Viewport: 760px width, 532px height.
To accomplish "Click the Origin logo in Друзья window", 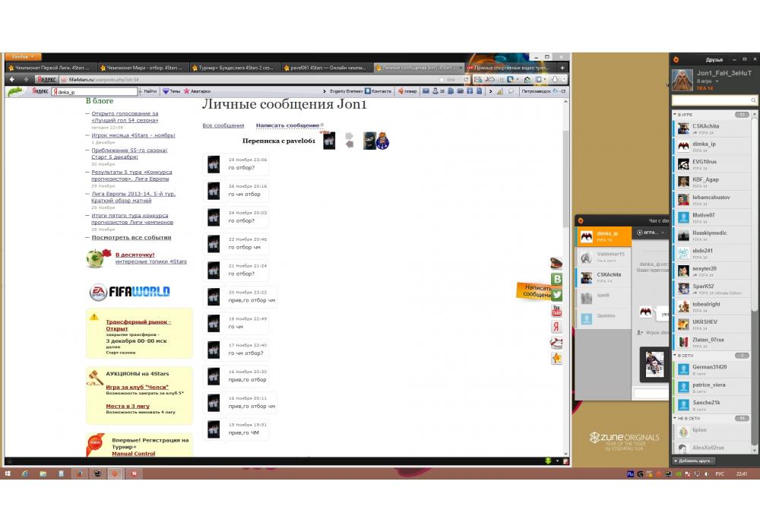I will click(676, 59).
